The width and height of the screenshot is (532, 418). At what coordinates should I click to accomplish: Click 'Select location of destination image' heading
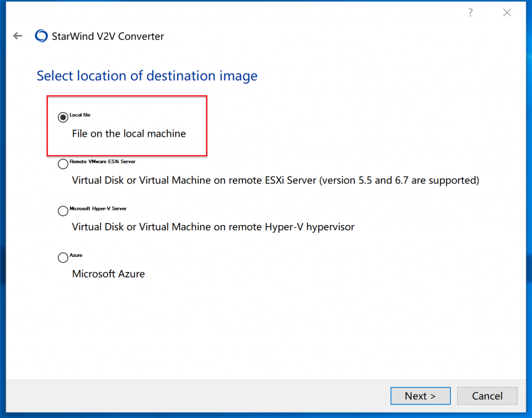[x=147, y=75]
